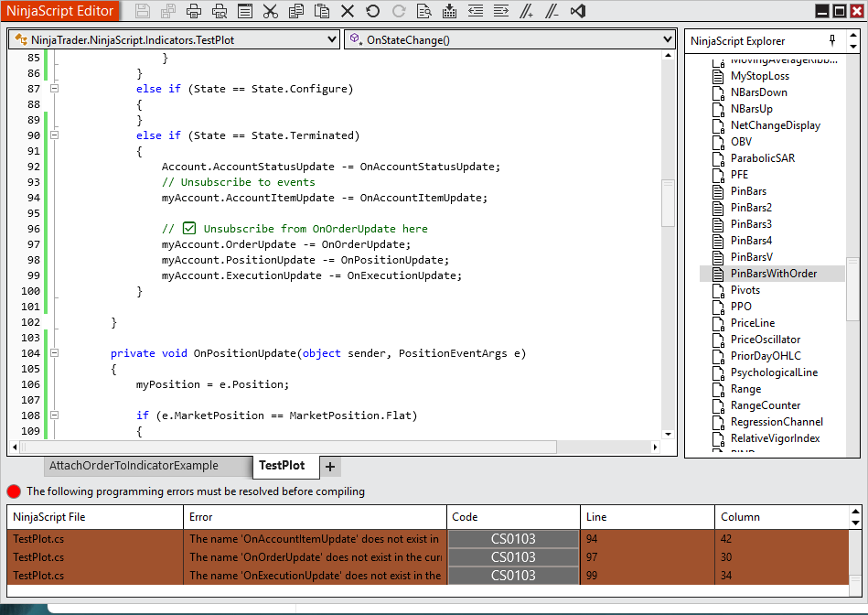This screenshot has height=615, width=868.
Task: Add a new tab with the plus button
Action: point(330,467)
